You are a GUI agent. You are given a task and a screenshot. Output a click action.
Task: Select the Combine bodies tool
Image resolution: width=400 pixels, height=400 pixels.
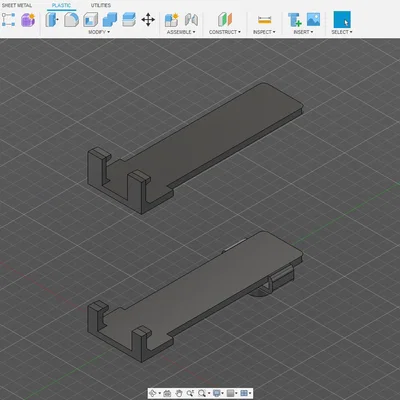[x=110, y=20]
